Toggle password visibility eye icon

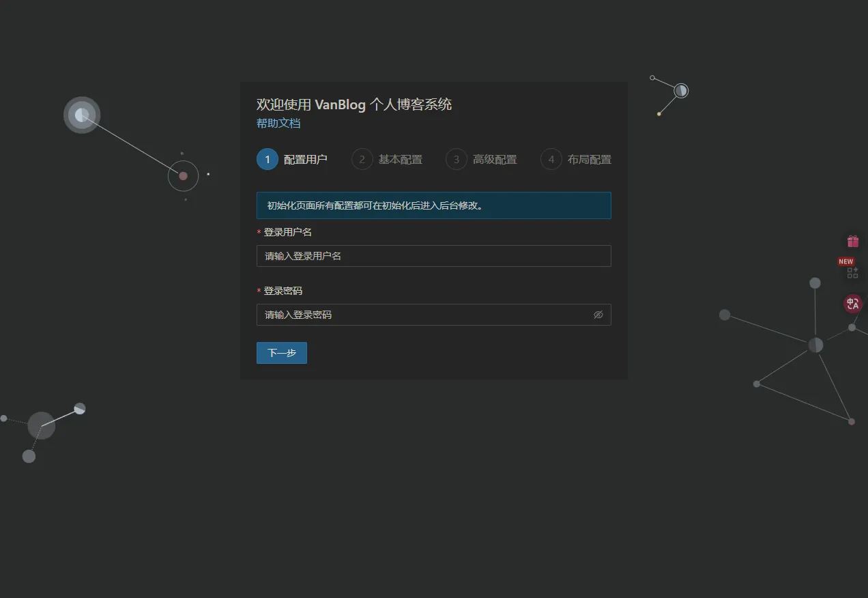pos(598,315)
